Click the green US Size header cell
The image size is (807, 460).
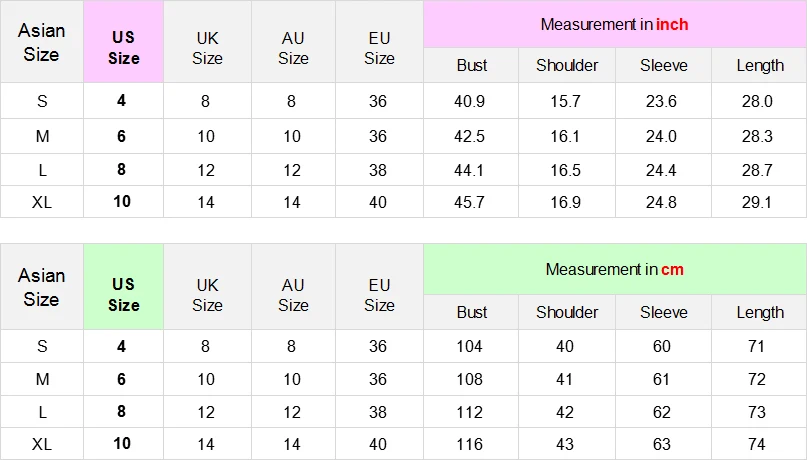[124, 287]
